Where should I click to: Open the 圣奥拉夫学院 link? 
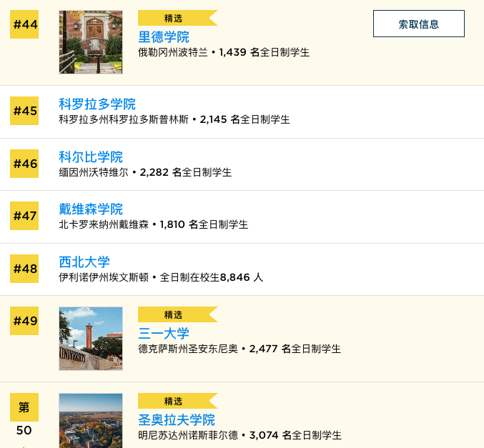click(x=177, y=420)
